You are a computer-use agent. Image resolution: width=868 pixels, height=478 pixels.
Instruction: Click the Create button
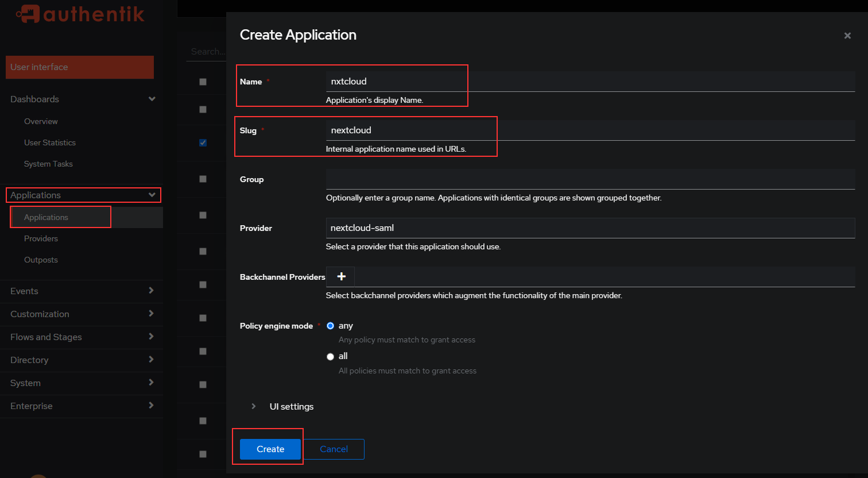[270, 449]
